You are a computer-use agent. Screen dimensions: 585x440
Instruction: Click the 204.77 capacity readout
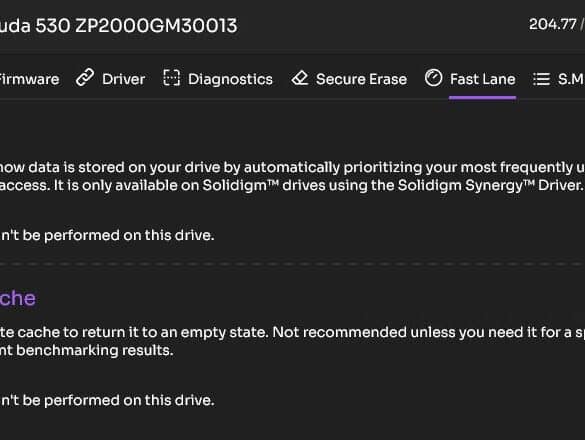click(553, 24)
